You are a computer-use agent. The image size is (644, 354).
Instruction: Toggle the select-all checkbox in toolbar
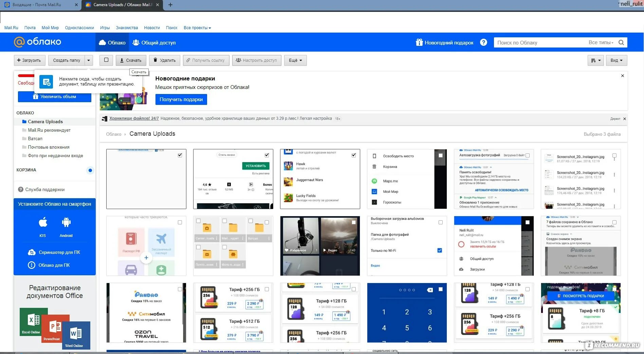click(x=106, y=60)
